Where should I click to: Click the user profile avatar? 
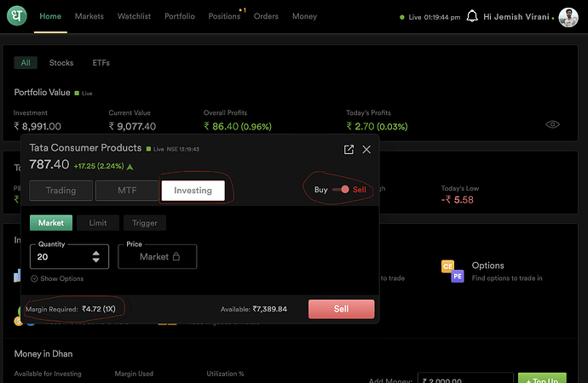(x=568, y=17)
